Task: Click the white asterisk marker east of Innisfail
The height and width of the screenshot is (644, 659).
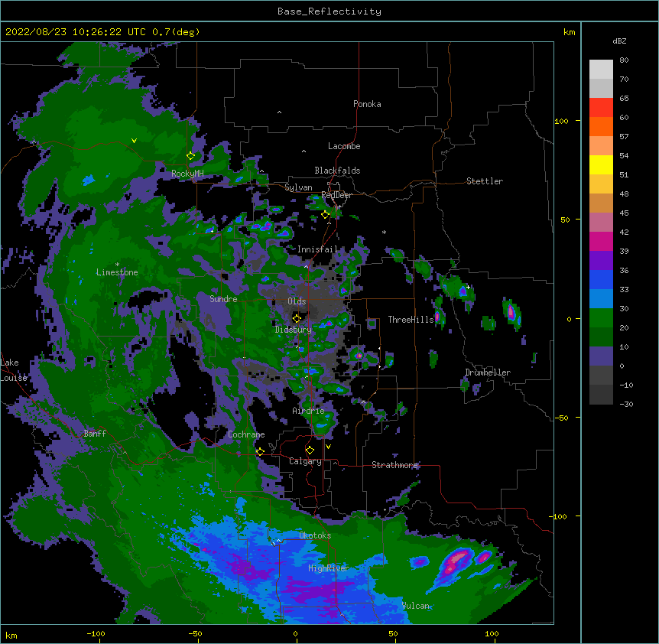Action: [x=384, y=233]
